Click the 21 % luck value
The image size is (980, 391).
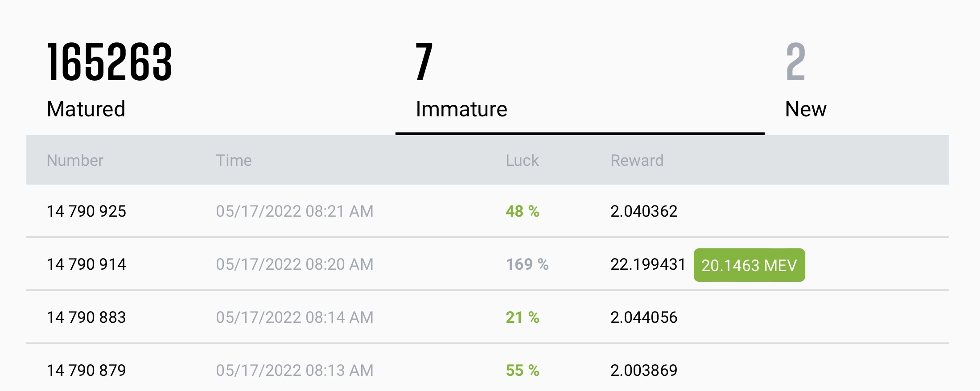(x=522, y=317)
